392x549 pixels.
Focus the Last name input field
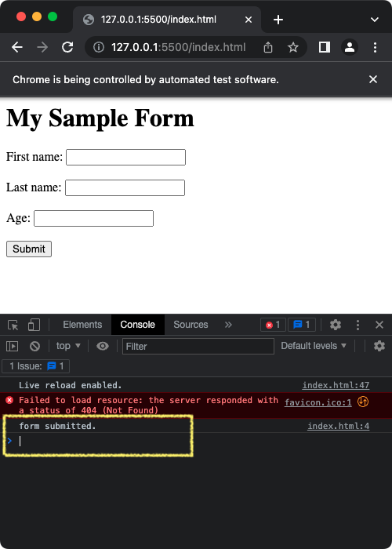[x=125, y=187]
